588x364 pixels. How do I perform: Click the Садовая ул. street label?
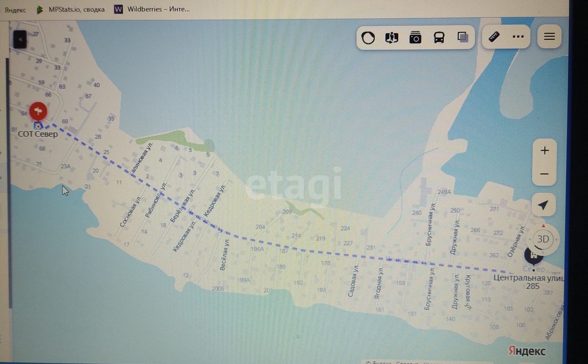(x=353, y=281)
